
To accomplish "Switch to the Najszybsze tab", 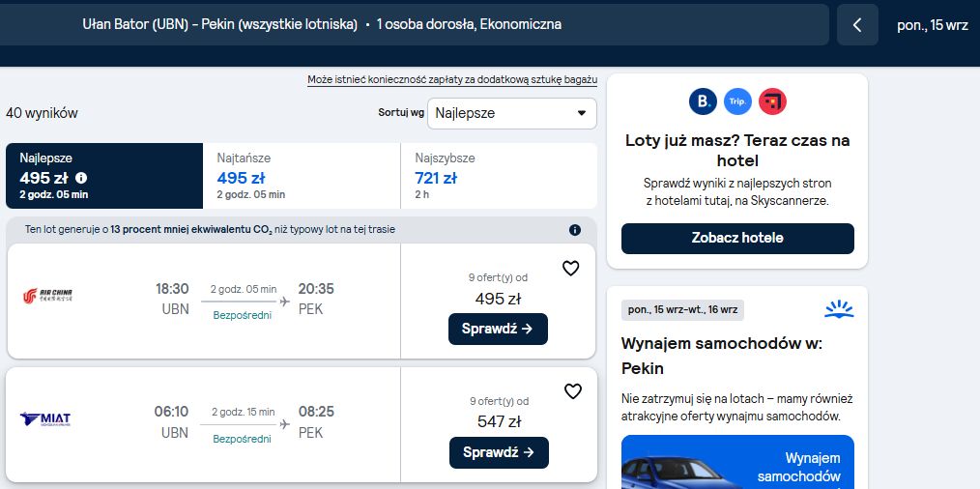I will pyautogui.click(x=499, y=176).
